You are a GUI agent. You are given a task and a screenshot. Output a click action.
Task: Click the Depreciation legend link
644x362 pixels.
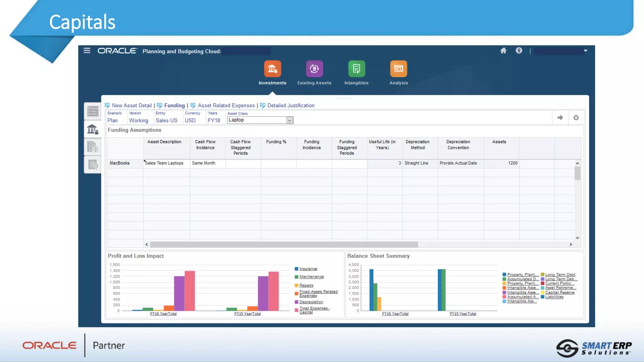311,302
